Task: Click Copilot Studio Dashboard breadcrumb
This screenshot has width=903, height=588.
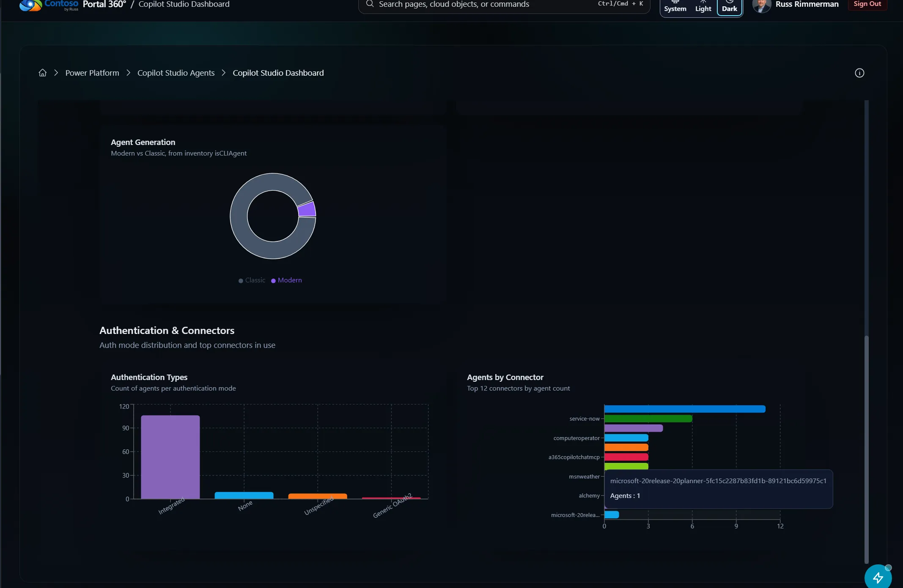Action: 278,73
